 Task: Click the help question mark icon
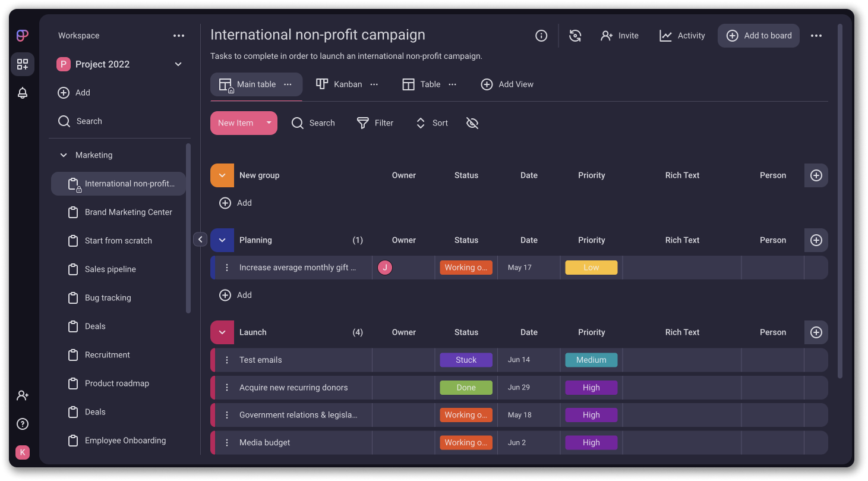[23, 424]
